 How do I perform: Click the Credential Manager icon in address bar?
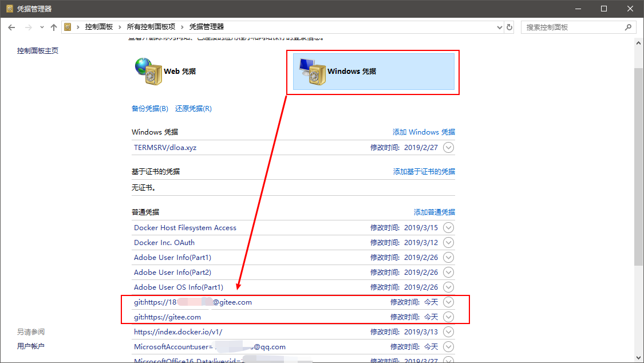click(68, 27)
